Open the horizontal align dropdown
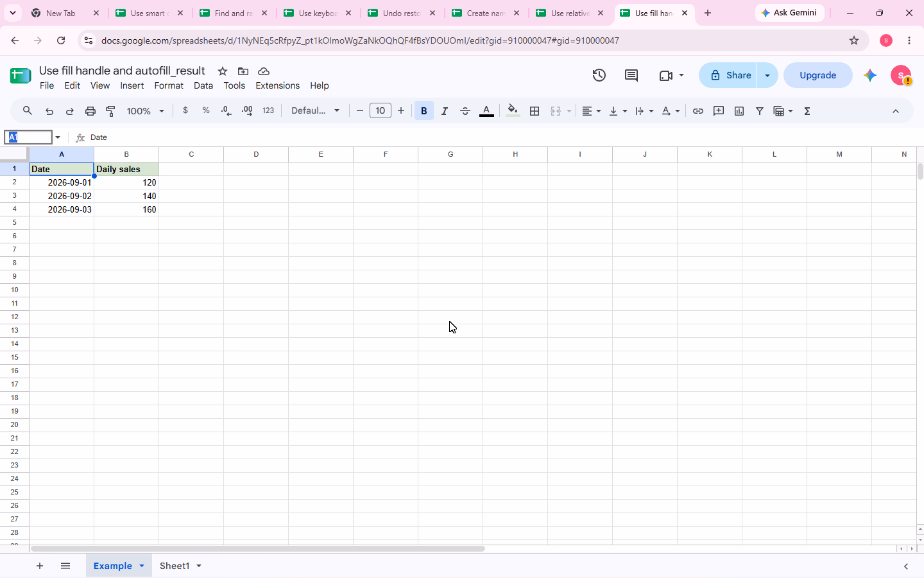The image size is (924, 578). pos(591,111)
